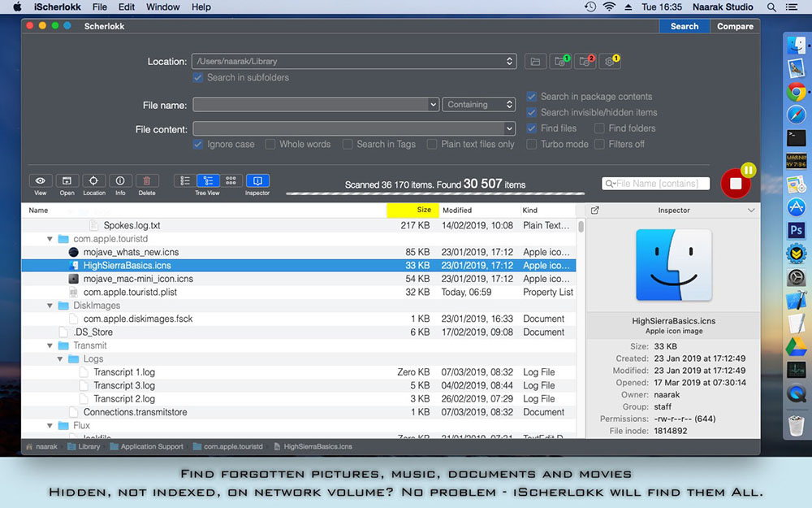Click the browse folder icon
This screenshot has width=812, height=508.
click(535, 62)
